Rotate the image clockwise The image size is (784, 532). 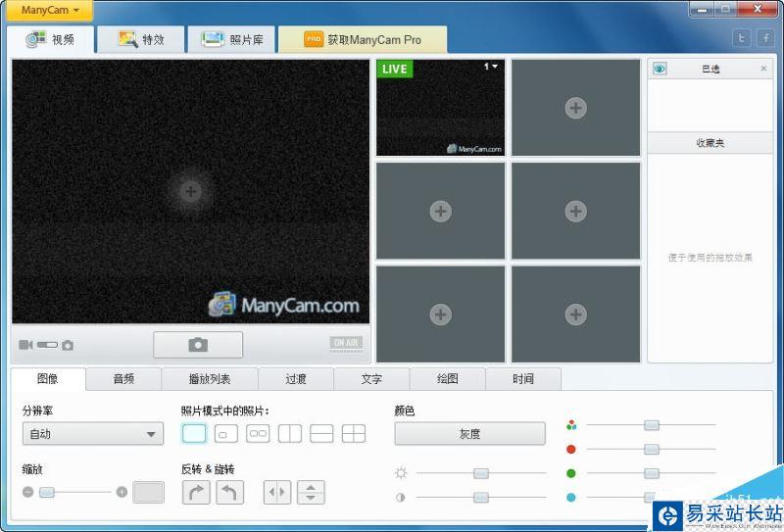pos(196,493)
